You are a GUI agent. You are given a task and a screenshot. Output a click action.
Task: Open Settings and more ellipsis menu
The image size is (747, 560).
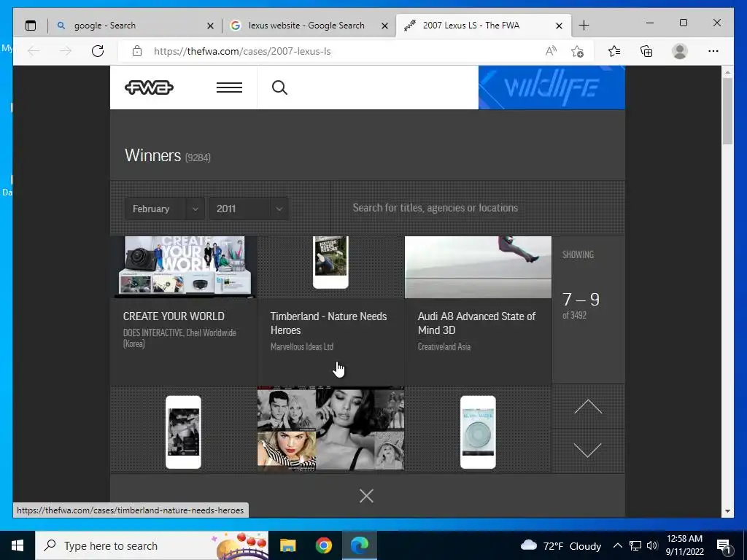coord(713,51)
